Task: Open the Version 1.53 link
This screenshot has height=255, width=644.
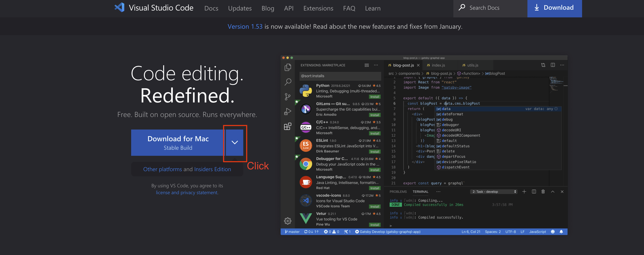Action: point(245,26)
